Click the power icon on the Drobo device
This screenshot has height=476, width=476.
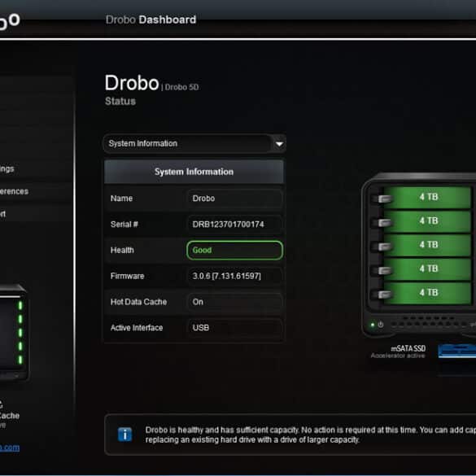380,325
